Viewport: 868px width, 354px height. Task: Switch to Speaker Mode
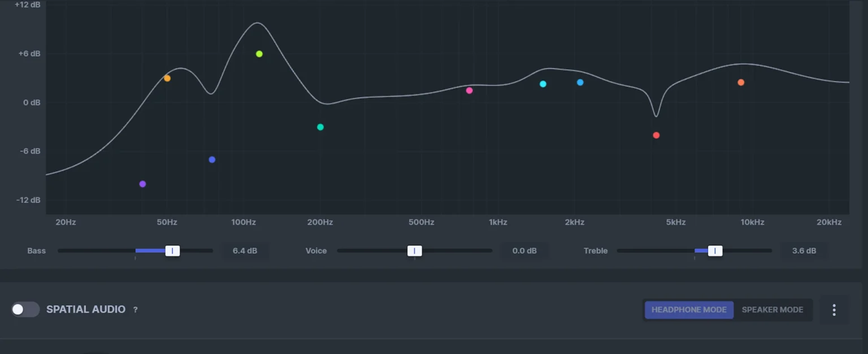pyautogui.click(x=772, y=309)
